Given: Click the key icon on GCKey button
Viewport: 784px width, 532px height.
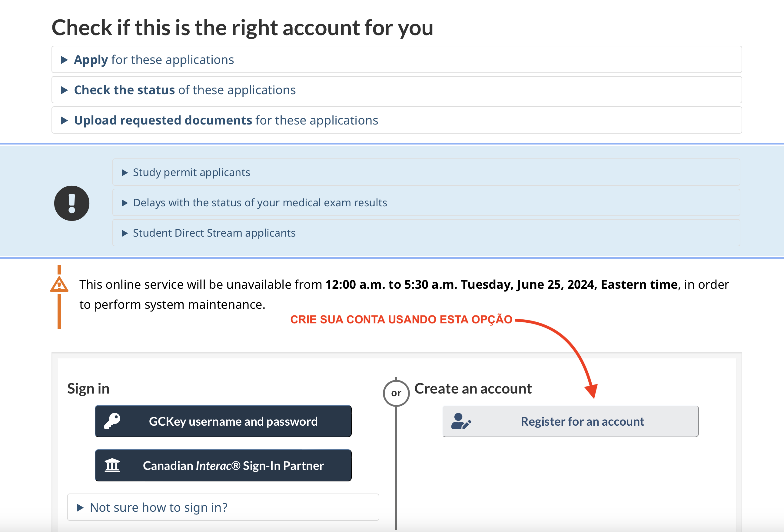Looking at the screenshot, I should [112, 421].
